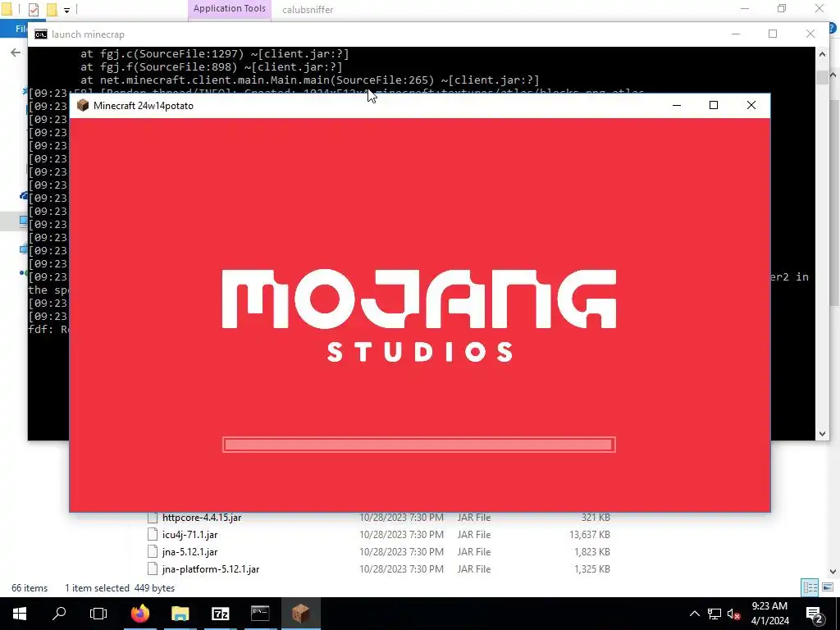Viewport: 840px width, 630px height.
Task: Click the size 13,637 KB cell
Action: point(589,535)
